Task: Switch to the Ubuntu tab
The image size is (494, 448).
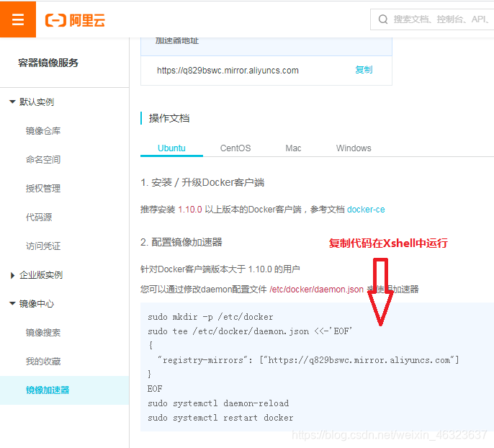Action: (171, 148)
